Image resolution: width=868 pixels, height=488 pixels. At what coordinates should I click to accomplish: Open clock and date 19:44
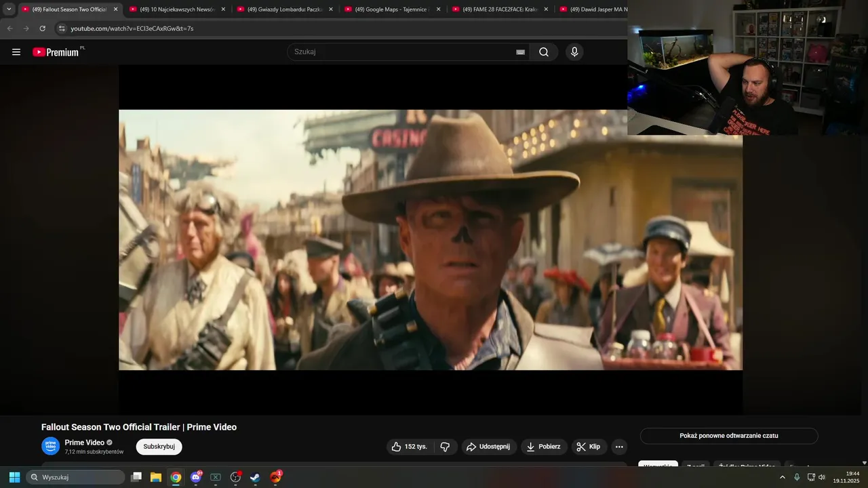[x=846, y=477]
